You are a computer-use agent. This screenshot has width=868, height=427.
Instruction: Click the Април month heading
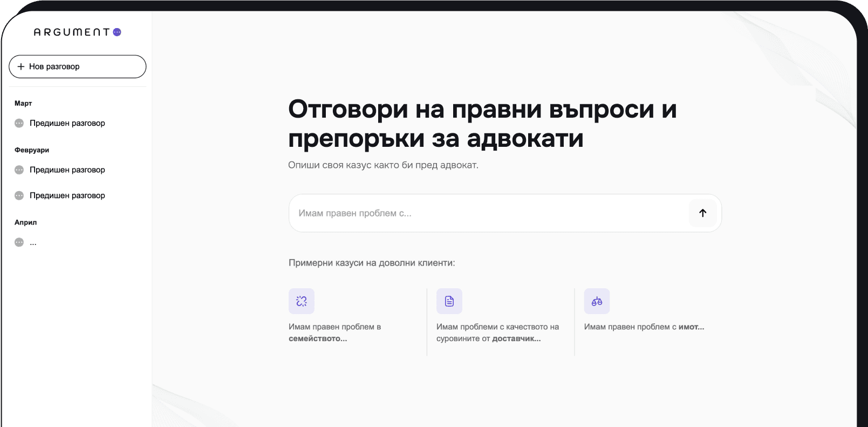click(x=26, y=222)
